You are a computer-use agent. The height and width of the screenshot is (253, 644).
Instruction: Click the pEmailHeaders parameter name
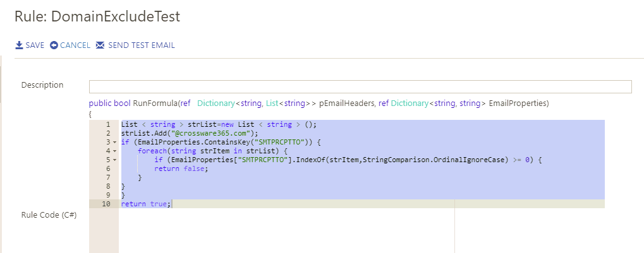[346, 103]
